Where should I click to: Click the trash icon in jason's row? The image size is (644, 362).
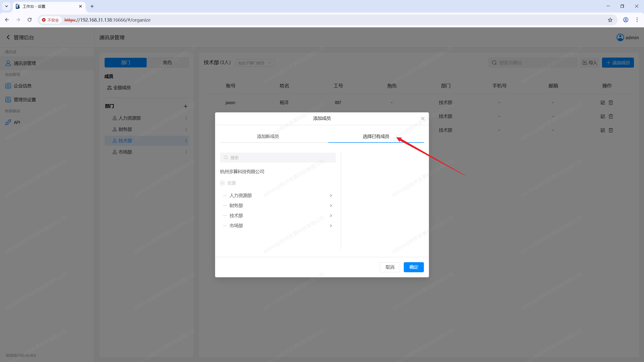611,103
